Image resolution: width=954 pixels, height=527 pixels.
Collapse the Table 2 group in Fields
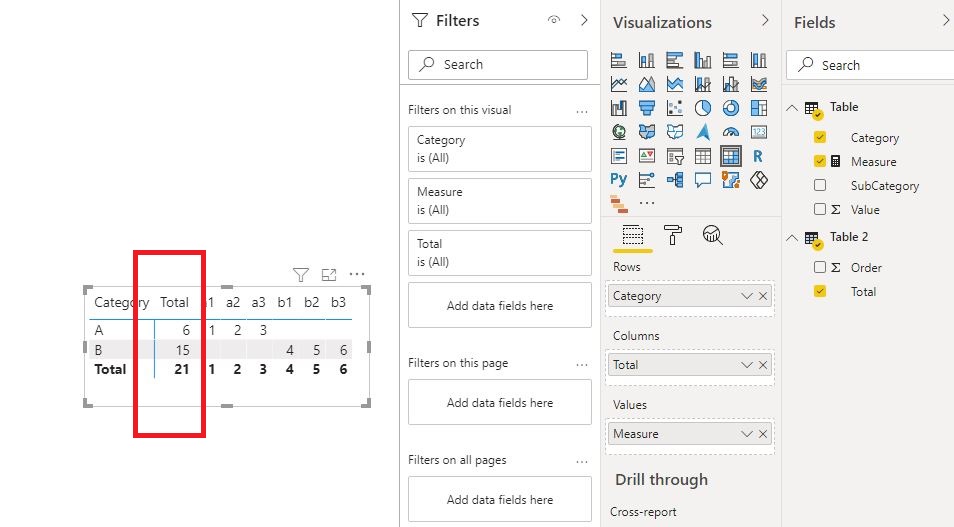click(792, 238)
